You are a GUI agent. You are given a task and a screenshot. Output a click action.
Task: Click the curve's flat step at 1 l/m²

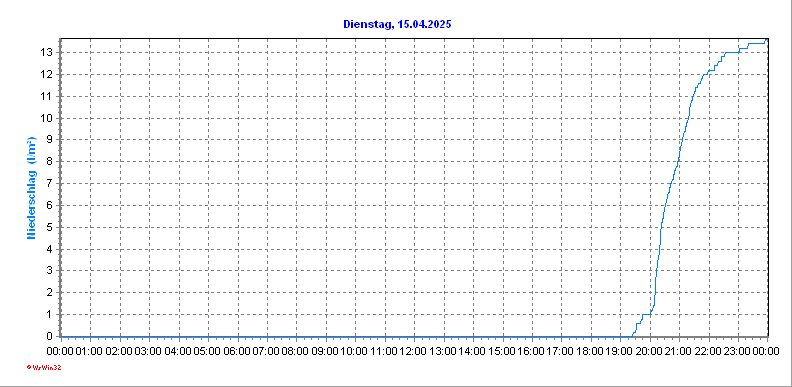[646, 314]
